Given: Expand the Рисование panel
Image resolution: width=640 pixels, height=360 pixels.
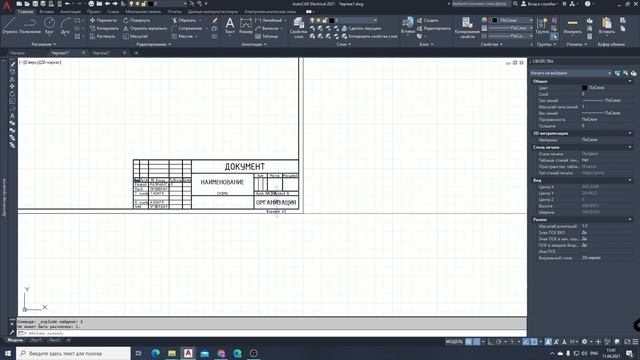Looking at the screenshot, I should [x=44, y=44].
